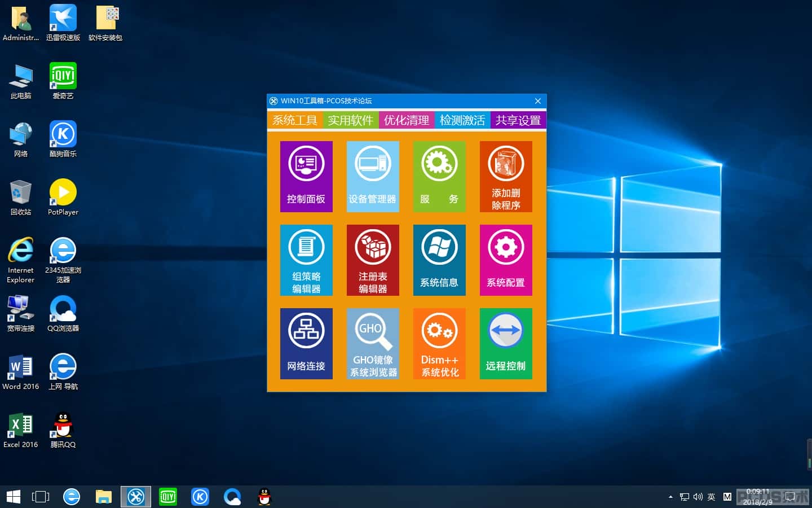This screenshot has width=812, height=508.
Task: Select 软件安装包 folder on desktop
Action: point(105,23)
